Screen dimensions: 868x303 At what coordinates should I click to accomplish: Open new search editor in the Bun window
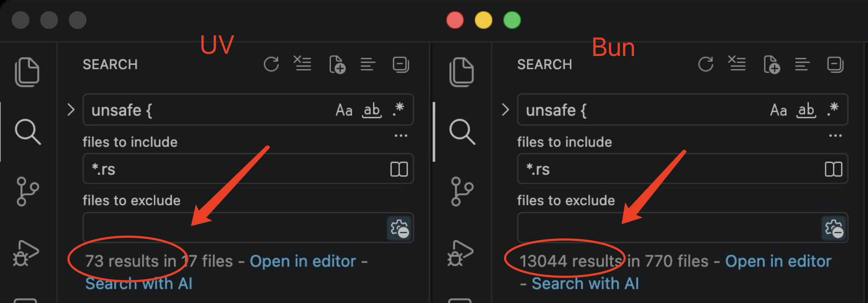771,65
